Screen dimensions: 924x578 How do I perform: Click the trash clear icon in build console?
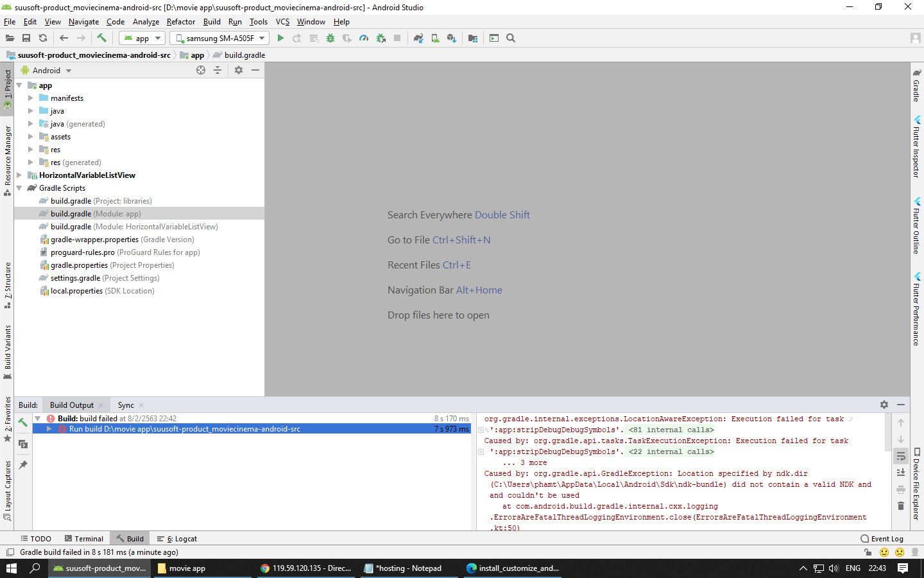click(901, 506)
